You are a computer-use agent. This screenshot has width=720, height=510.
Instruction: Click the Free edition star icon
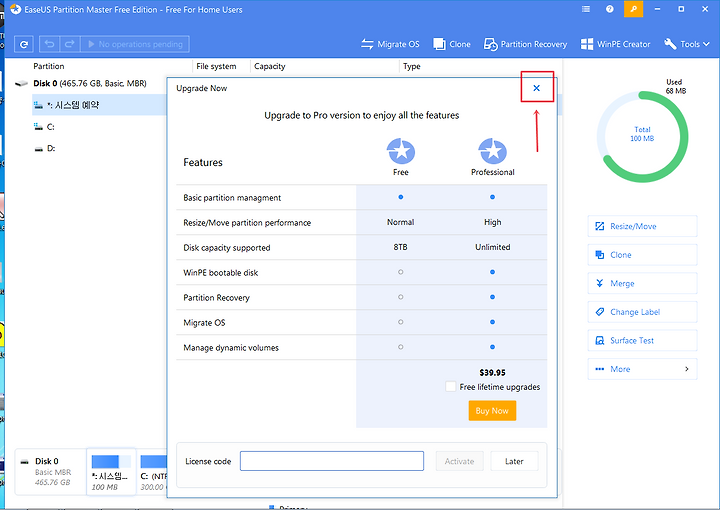[401, 151]
